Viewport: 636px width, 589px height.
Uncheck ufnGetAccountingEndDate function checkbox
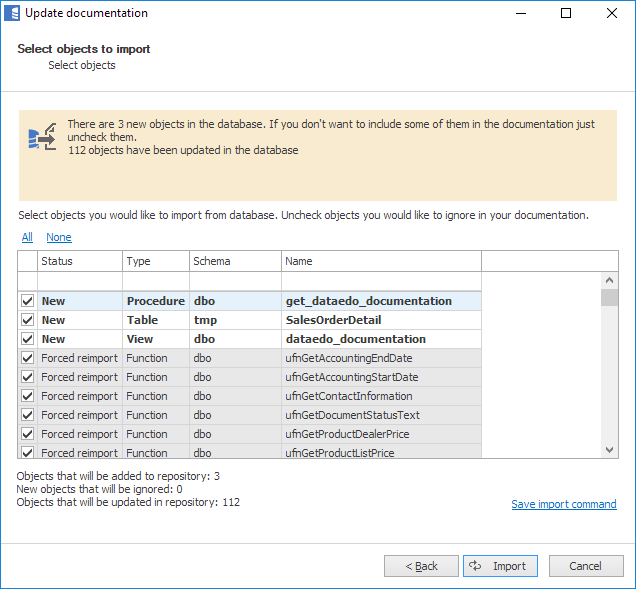click(28, 358)
